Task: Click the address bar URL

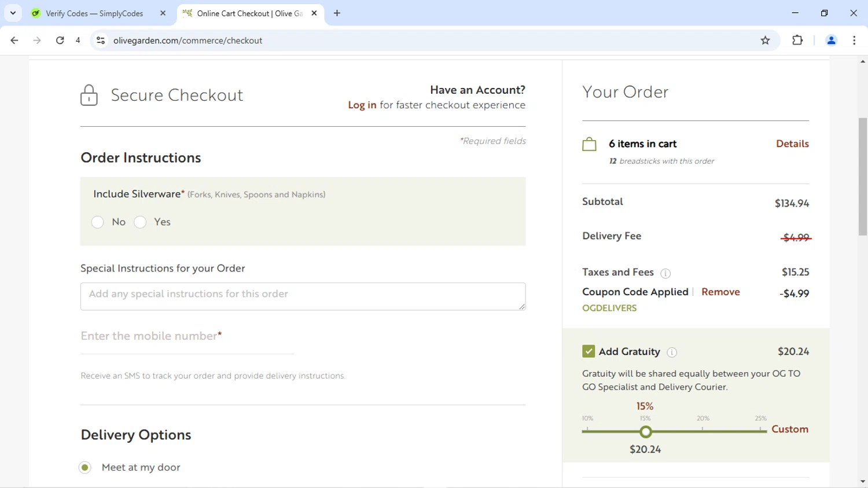Action: tap(188, 41)
